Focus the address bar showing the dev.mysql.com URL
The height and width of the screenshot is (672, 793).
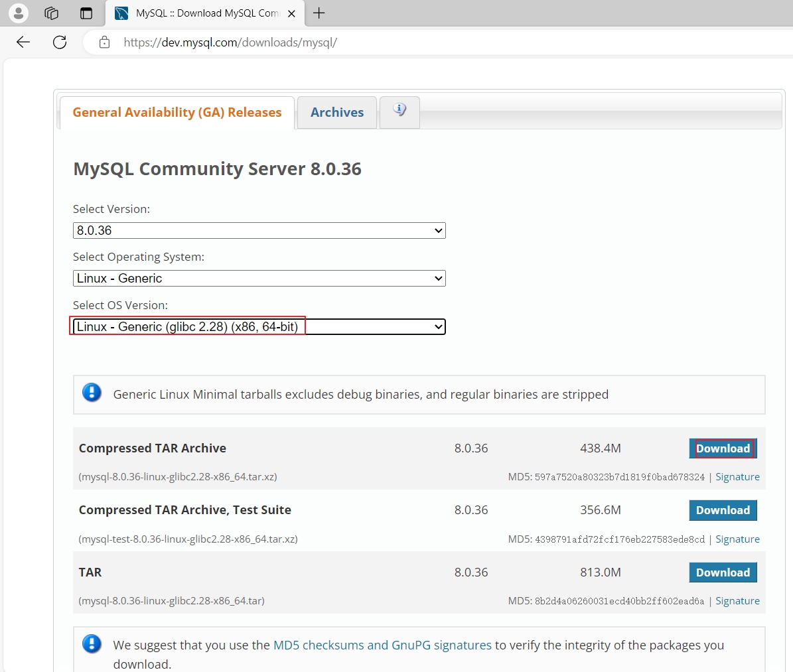(438, 42)
